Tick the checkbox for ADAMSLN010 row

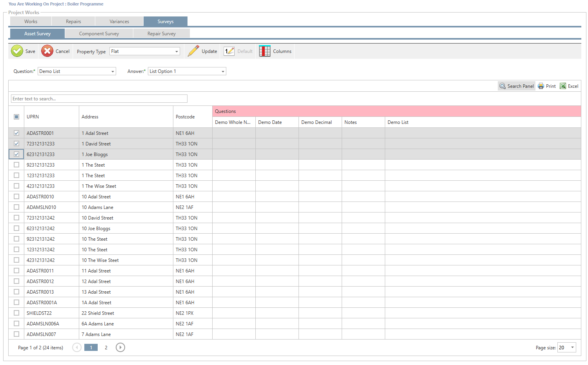click(x=16, y=207)
